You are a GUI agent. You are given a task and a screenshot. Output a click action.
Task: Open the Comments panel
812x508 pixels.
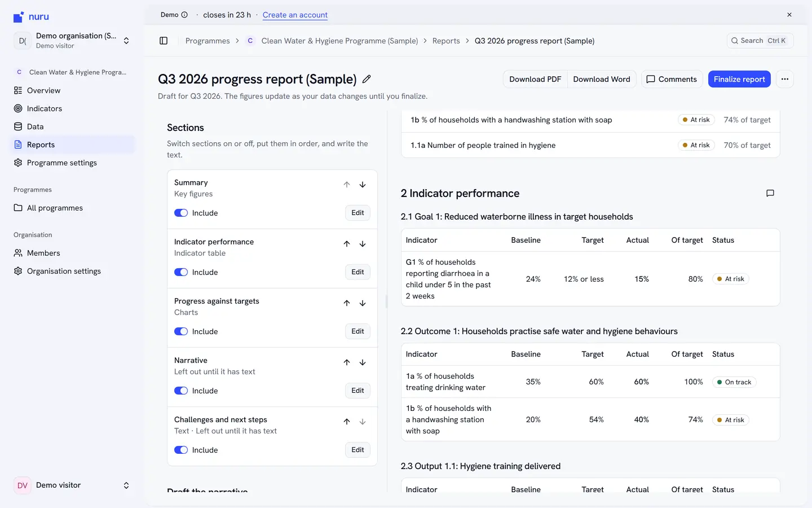tap(672, 79)
